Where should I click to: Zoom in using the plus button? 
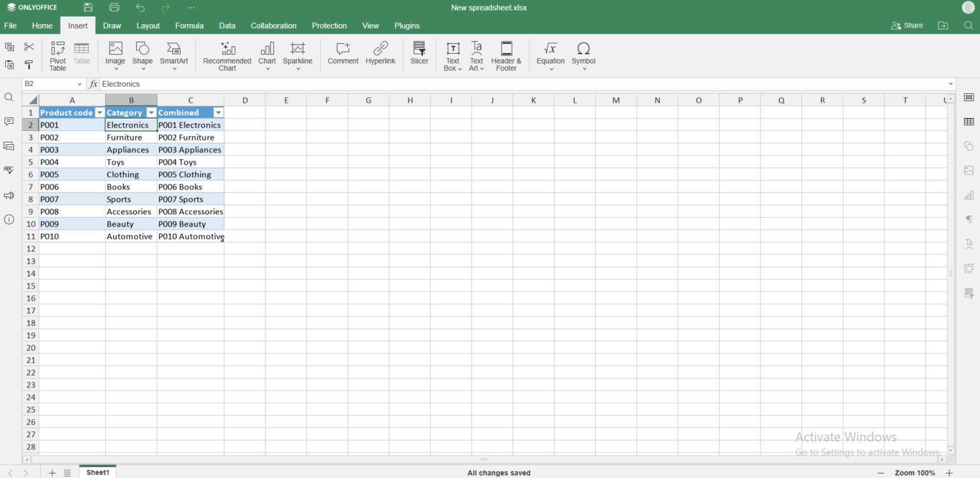click(x=949, y=473)
